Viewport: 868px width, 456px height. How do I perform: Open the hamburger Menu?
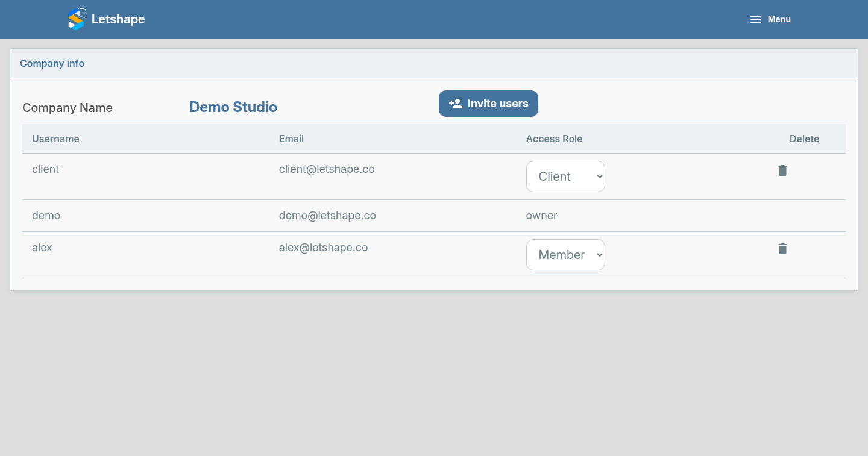(x=770, y=19)
